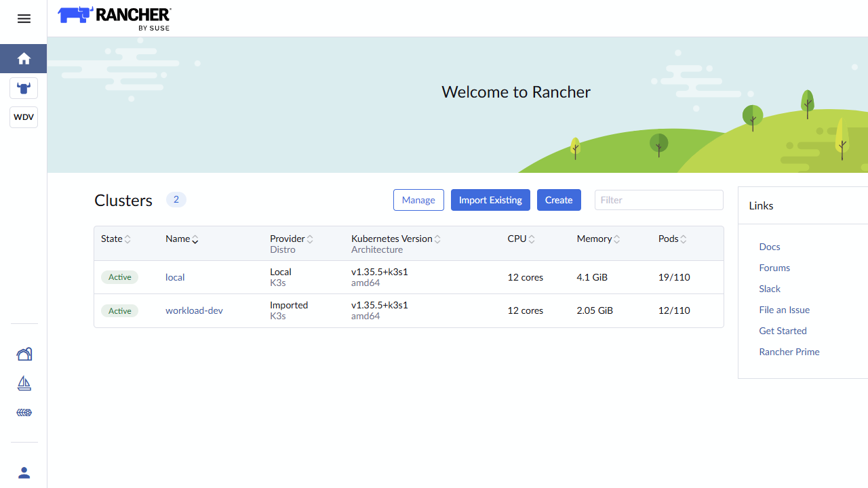Go to the Home page icon

click(x=24, y=59)
